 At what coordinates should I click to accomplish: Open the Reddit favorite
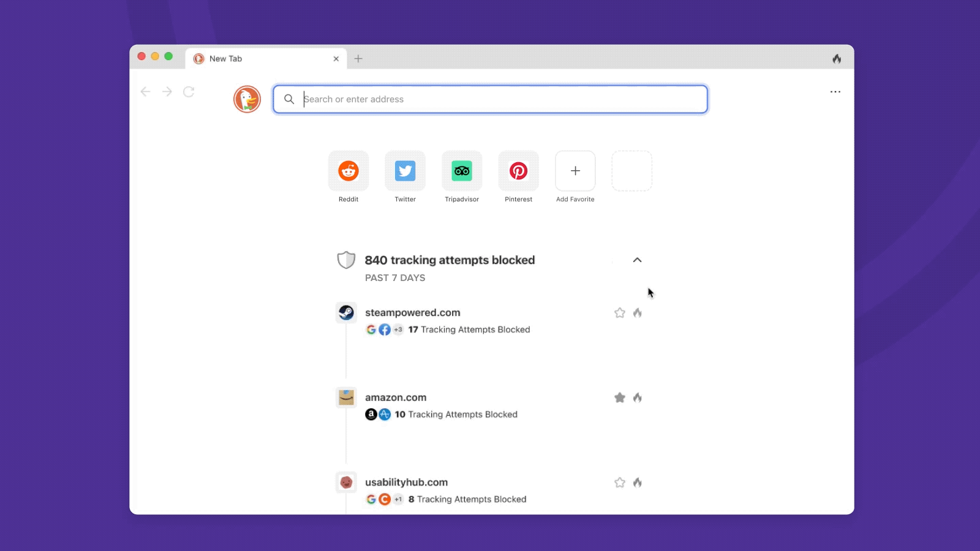coord(349,171)
